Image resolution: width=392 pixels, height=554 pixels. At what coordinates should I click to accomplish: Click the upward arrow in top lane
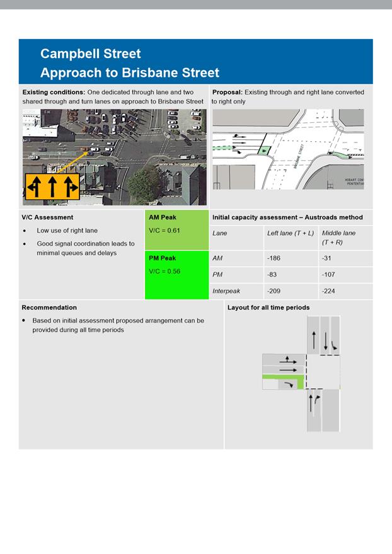[314, 340]
